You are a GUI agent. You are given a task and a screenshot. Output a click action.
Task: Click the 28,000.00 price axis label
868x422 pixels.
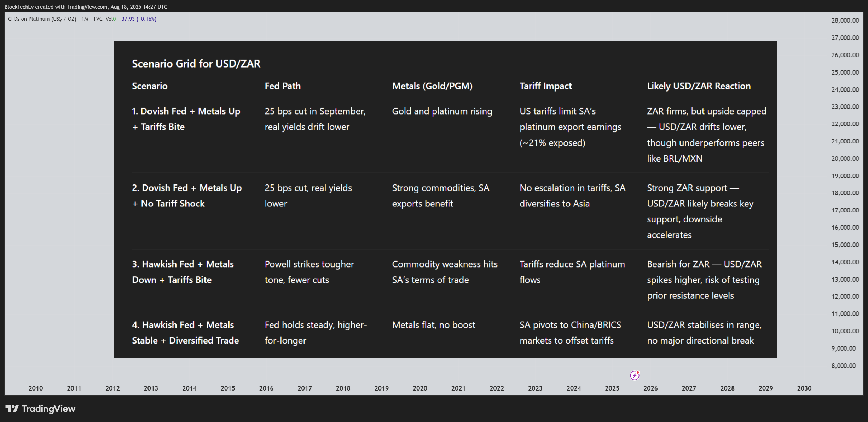pos(845,20)
